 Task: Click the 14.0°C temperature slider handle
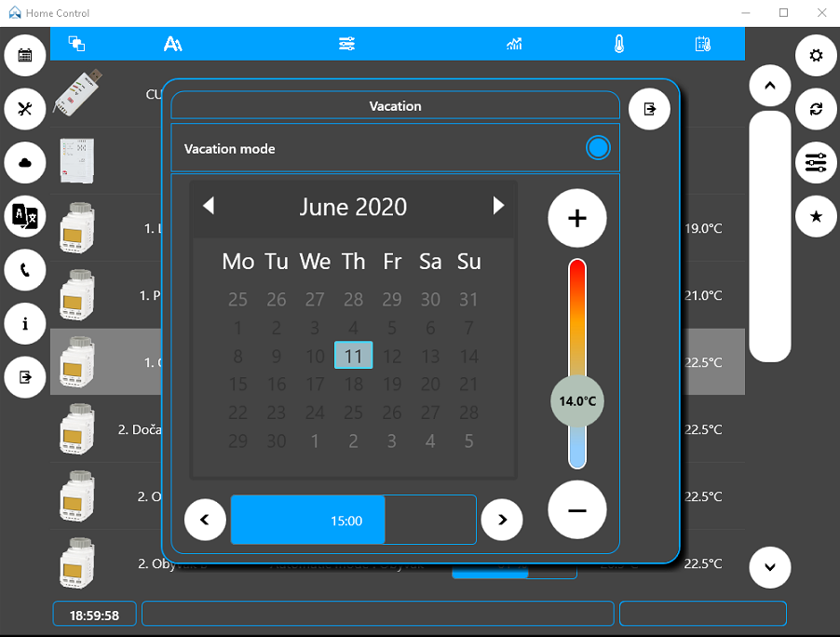point(577,401)
